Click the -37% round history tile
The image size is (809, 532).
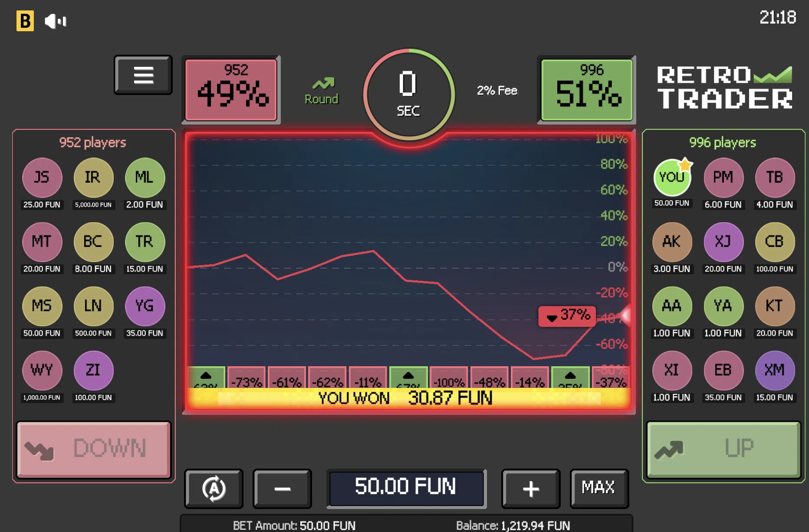pos(611,378)
